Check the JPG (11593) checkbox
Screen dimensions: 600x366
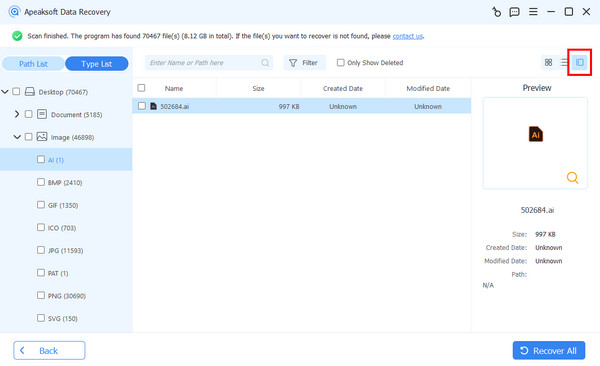click(41, 250)
